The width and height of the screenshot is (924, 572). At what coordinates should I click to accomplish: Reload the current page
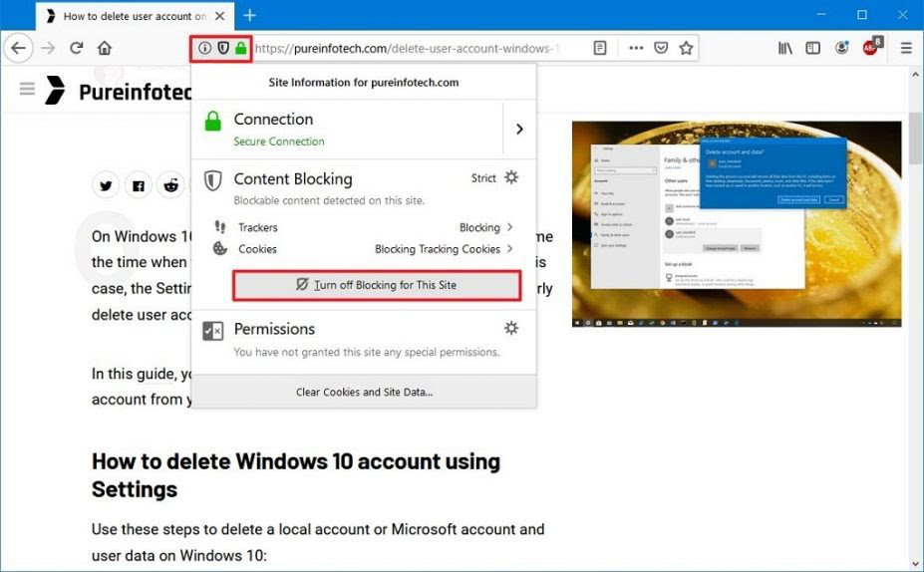76,48
